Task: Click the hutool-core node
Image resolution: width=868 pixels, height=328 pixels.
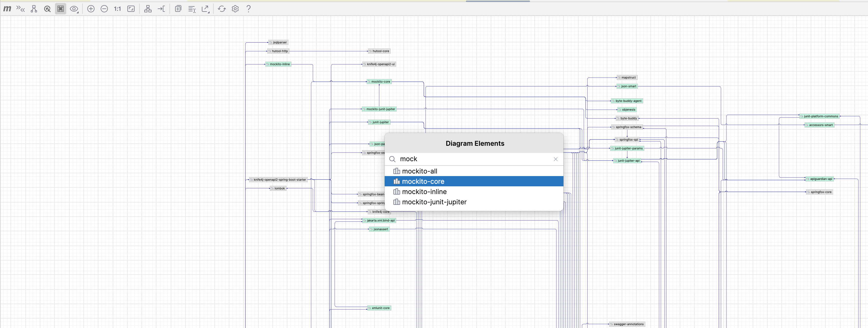Action: point(379,51)
